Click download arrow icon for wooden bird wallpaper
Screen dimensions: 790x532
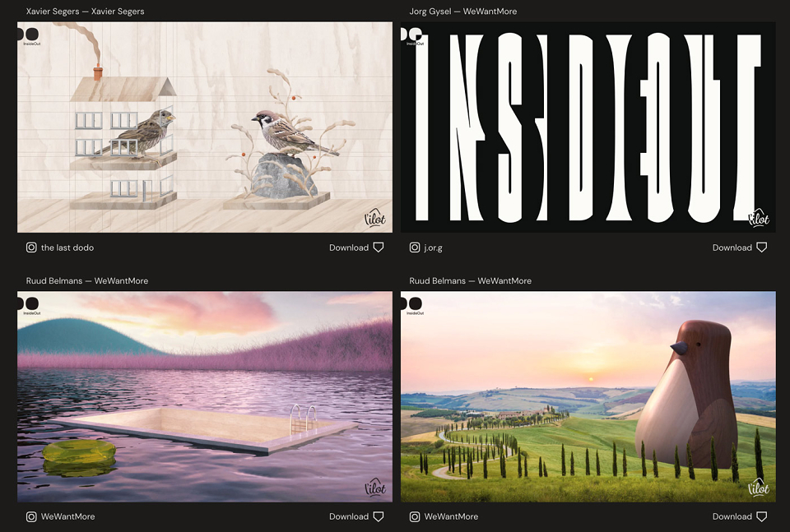click(762, 516)
